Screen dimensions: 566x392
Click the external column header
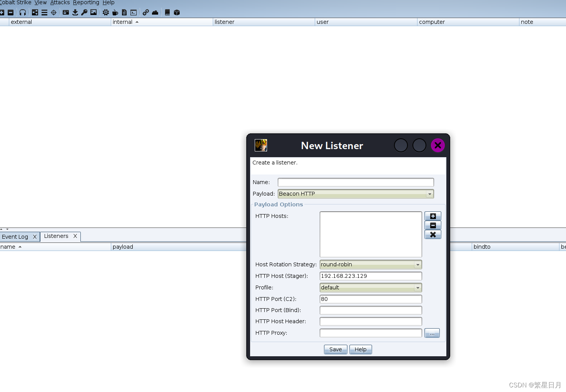60,22
